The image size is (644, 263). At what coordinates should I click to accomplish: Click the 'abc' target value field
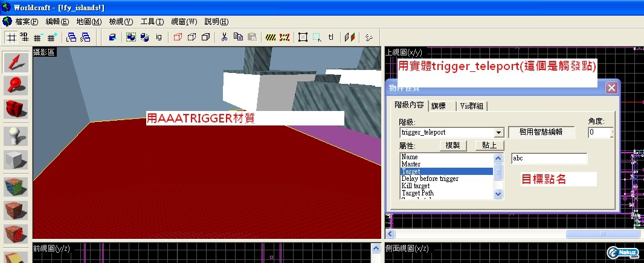tap(549, 159)
